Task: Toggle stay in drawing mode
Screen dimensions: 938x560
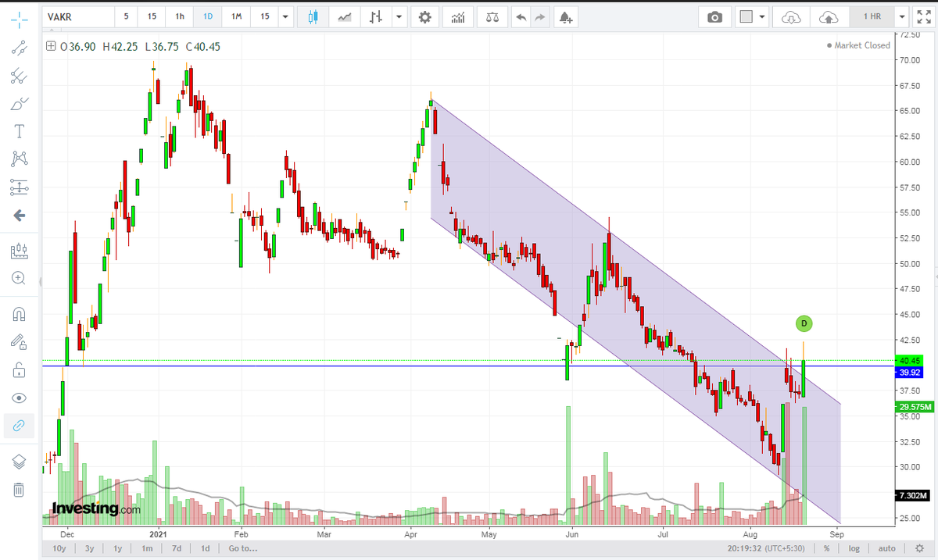Action: (x=20, y=342)
